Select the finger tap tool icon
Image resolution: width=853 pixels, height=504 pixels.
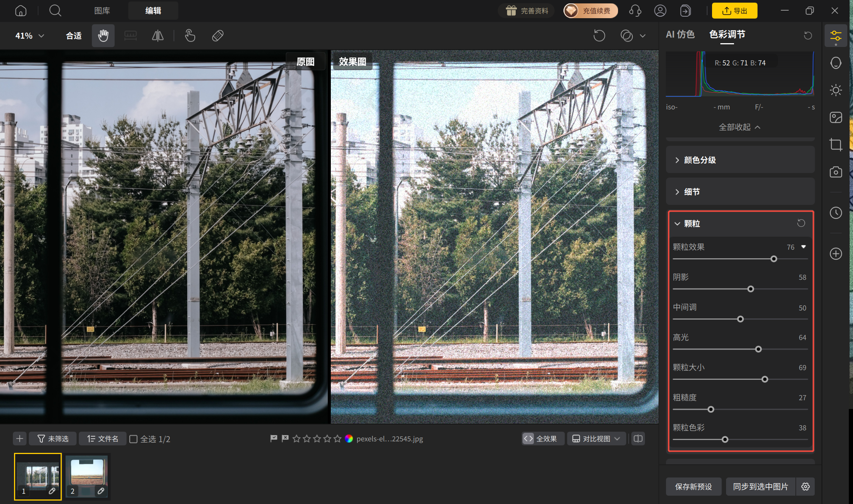point(190,36)
